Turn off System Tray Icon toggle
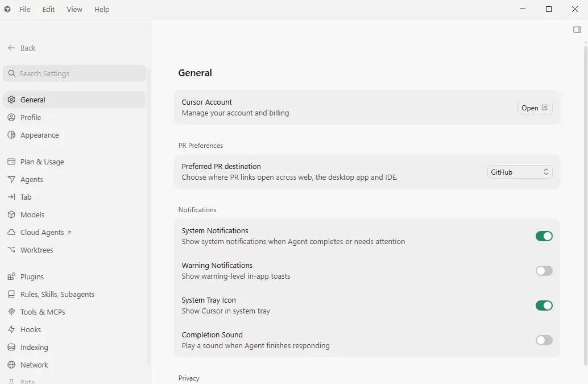The width and height of the screenshot is (588, 384). (x=544, y=305)
